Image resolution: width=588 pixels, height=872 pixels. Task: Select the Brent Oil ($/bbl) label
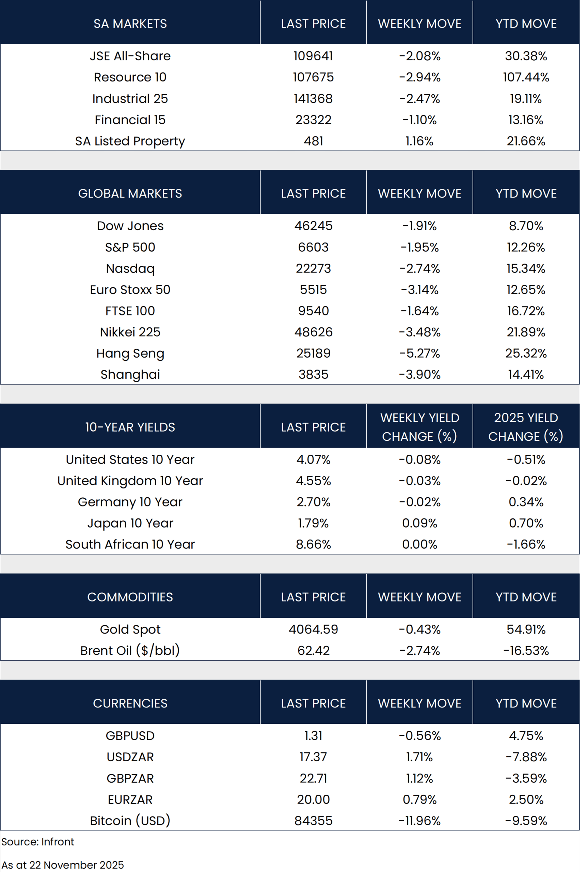click(130, 650)
